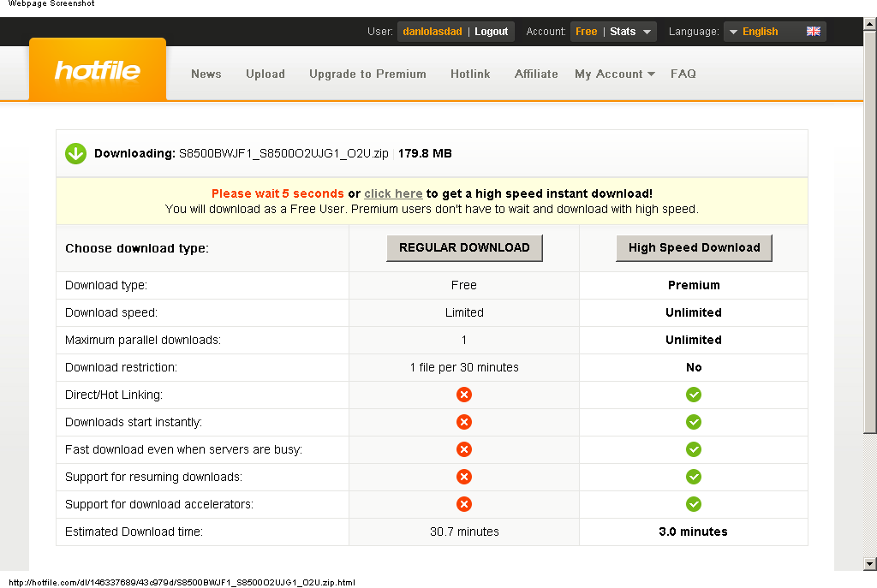Image resolution: width=877 pixels, height=588 pixels.
Task: Expand the My Account menu
Action: [615, 74]
